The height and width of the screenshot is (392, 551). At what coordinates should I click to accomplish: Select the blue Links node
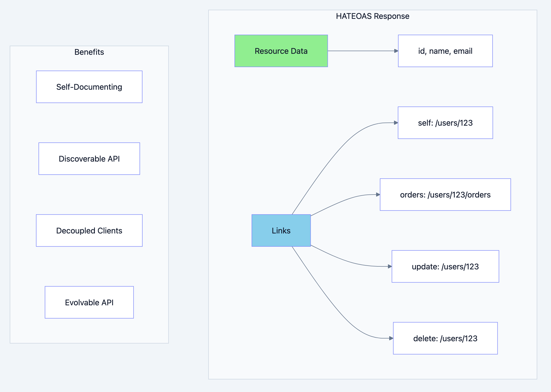pyautogui.click(x=281, y=230)
